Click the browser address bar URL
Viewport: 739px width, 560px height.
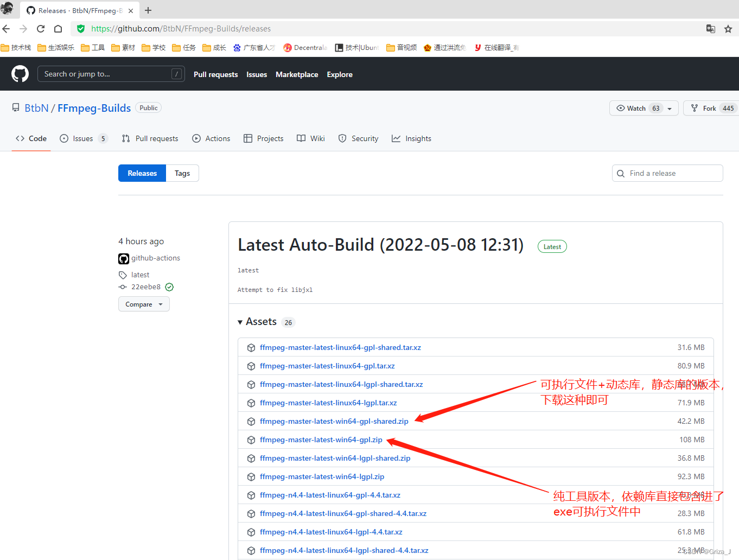(x=181, y=29)
